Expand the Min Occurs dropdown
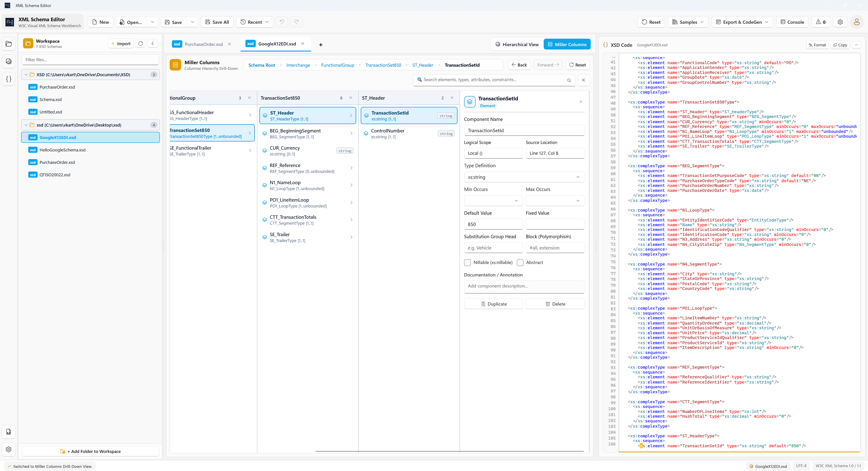 tap(493, 201)
